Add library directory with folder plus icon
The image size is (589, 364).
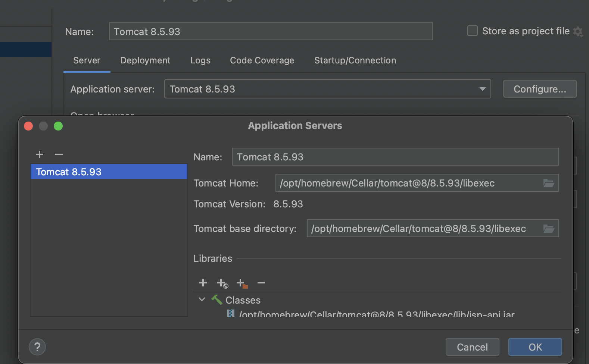tap(242, 283)
